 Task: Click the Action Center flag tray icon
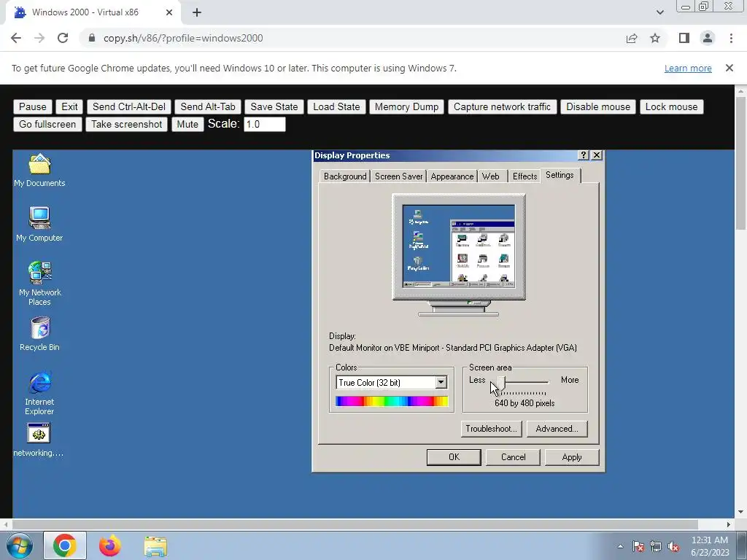[638, 546]
